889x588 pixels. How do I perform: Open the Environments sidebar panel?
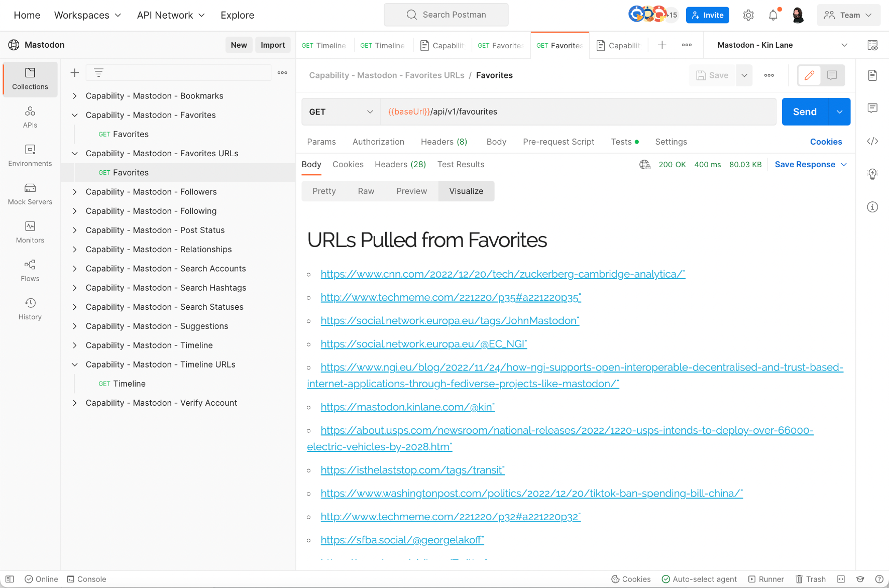(30, 156)
